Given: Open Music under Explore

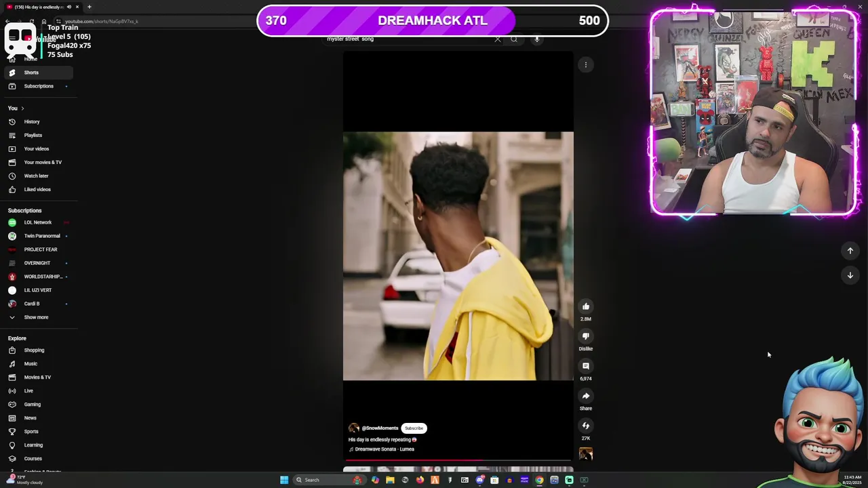Looking at the screenshot, I should pyautogui.click(x=39, y=364).
